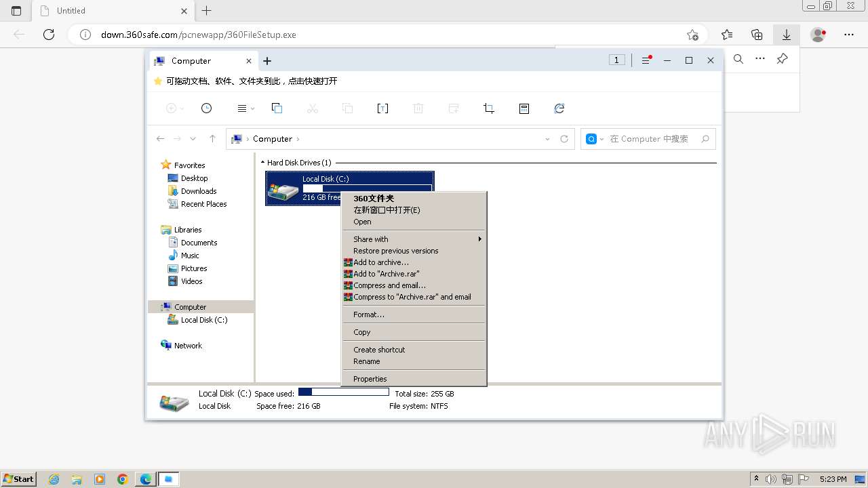868x488 pixels.
Task: Choose Open from context menu
Action: tap(362, 222)
